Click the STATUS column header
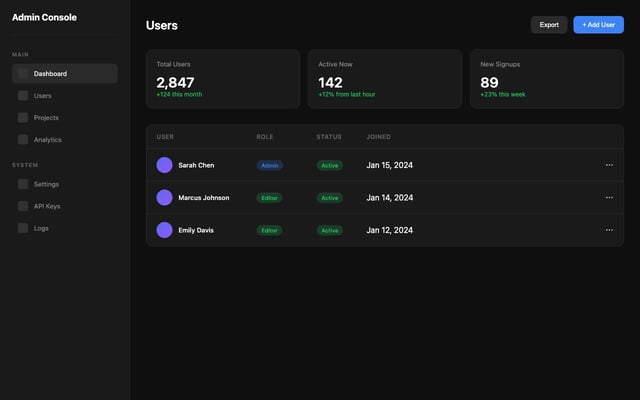The width and height of the screenshot is (640, 400). (x=329, y=137)
